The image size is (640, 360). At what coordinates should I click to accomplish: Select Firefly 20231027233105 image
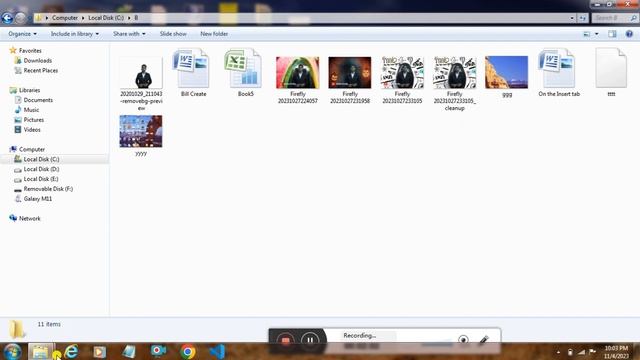point(402,80)
